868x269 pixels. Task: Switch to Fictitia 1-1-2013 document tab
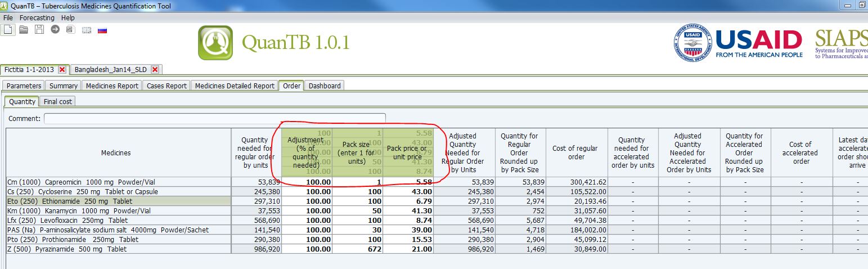coord(30,69)
